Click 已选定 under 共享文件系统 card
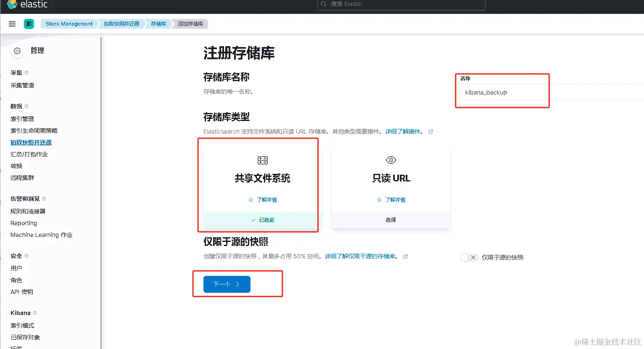Viewport: 644px width, 349px height. click(263, 220)
